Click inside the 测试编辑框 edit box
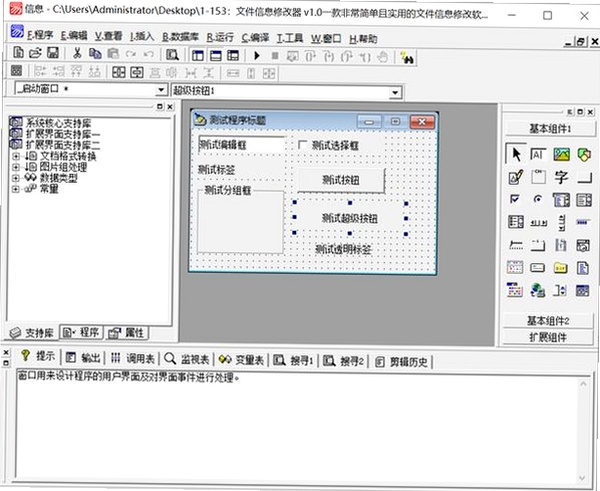 [x=241, y=145]
